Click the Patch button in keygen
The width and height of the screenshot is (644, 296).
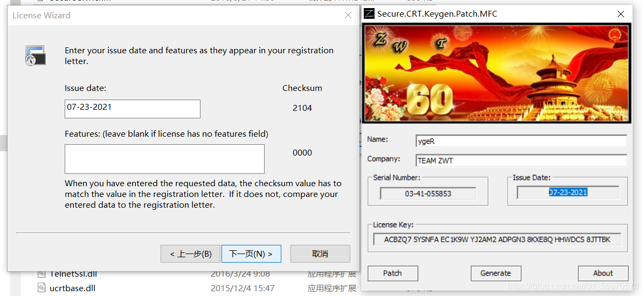[x=393, y=273]
